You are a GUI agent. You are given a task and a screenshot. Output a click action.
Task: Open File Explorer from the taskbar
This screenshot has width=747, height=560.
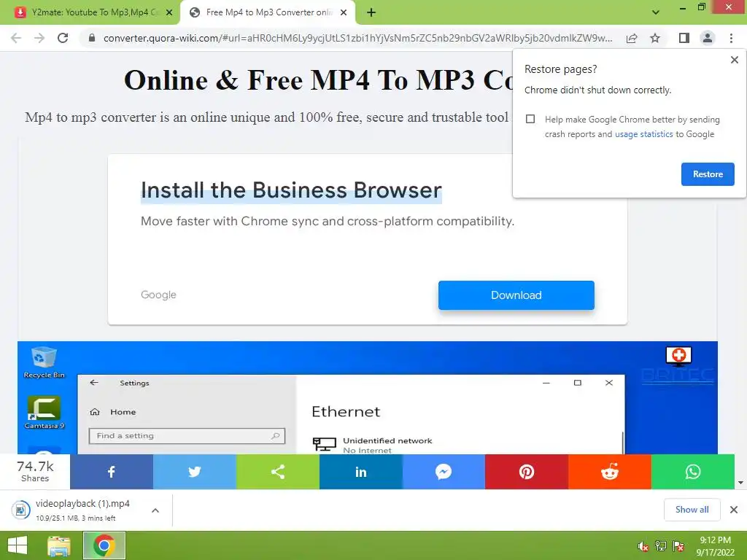59,545
